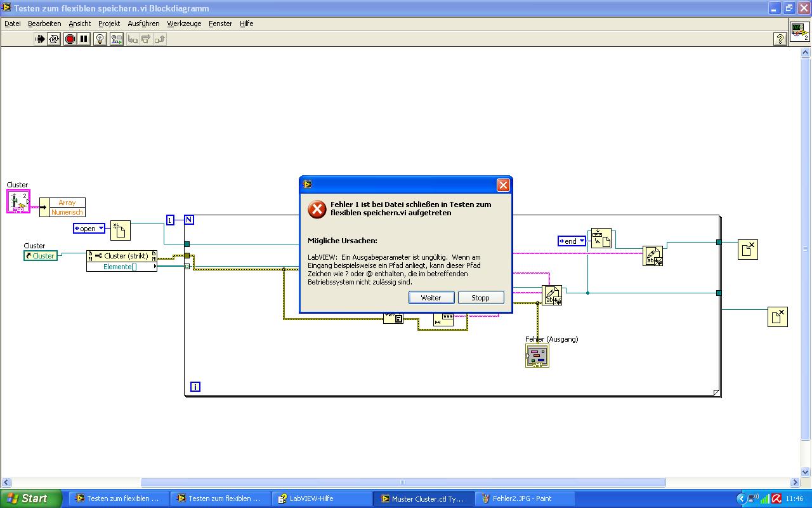Open the Ausführen menu
Viewport: 812px width, 508px height.
(x=143, y=23)
